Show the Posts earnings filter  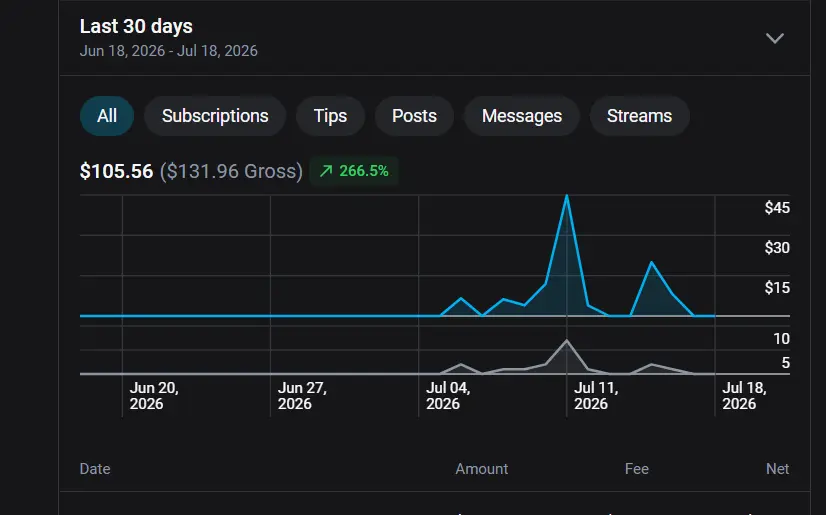414,116
